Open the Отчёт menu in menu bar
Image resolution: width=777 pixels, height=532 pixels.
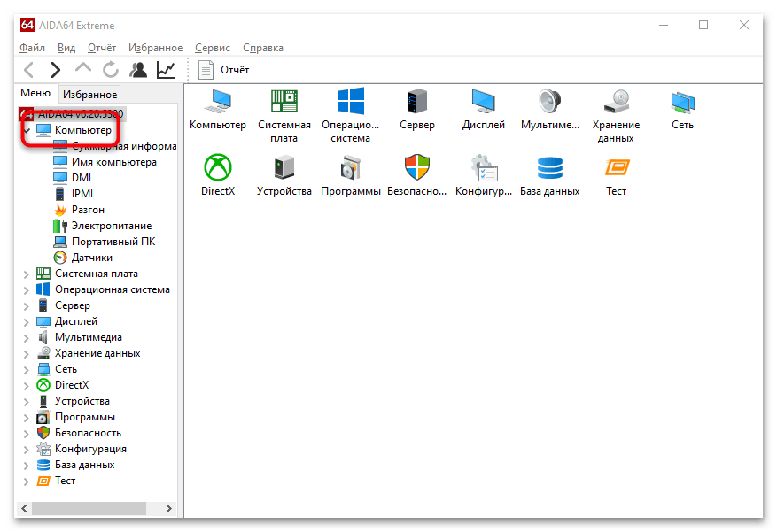pyautogui.click(x=102, y=48)
